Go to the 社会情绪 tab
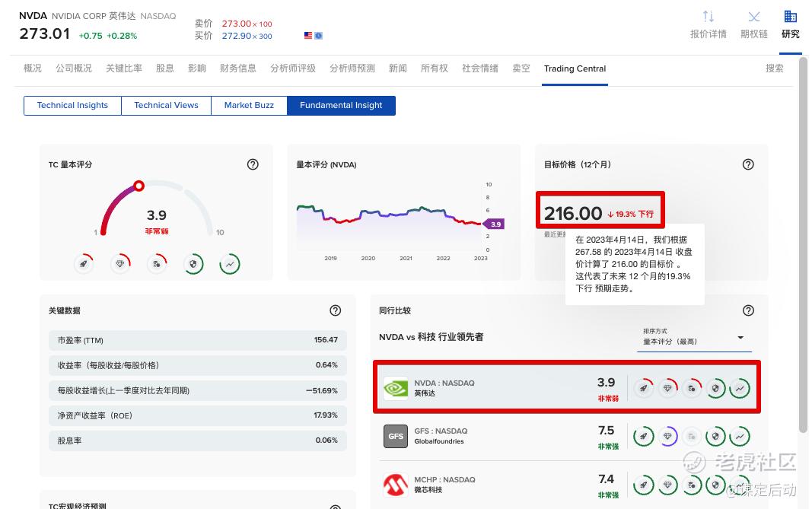The width and height of the screenshot is (812, 509). [480, 68]
